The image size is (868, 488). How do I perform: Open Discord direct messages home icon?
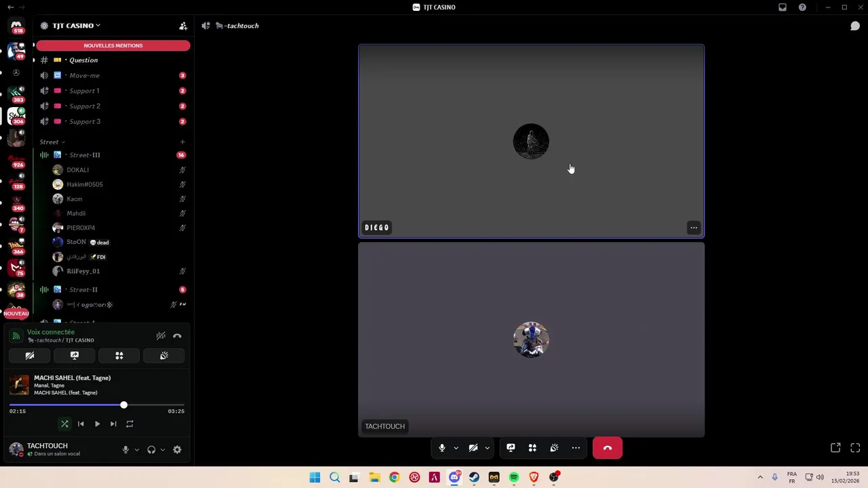pos(16,25)
